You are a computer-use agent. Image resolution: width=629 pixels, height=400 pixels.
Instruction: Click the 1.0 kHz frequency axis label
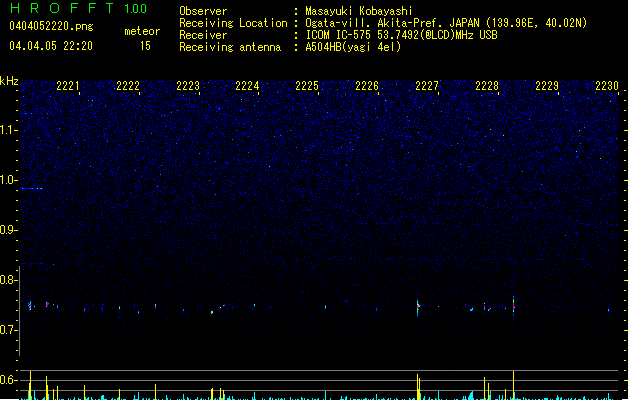9,180
